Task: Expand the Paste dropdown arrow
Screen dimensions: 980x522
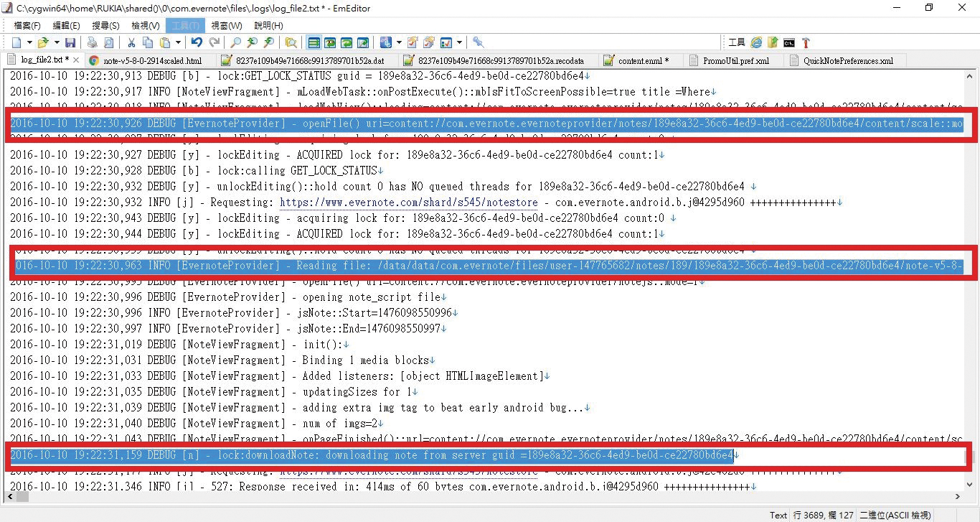Action: [x=178, y=42]
